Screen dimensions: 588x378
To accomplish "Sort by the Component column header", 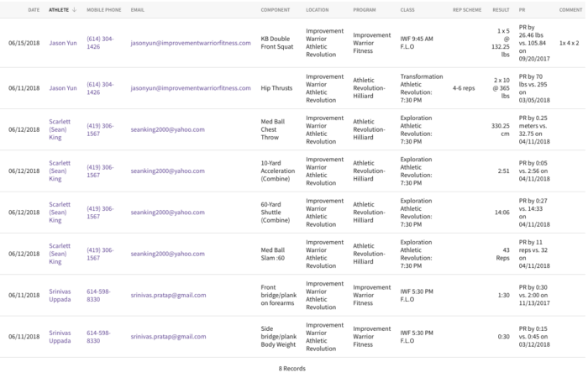I will coord(276,10).
